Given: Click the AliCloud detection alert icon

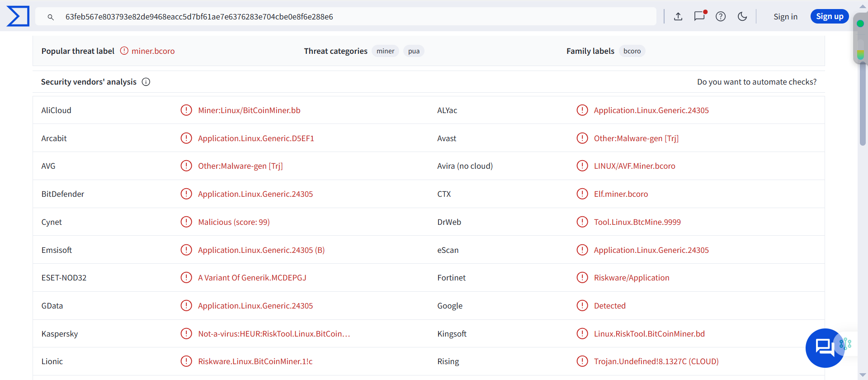Looking at the screenshot, I should pyautogui.click(x=186, y=110).
